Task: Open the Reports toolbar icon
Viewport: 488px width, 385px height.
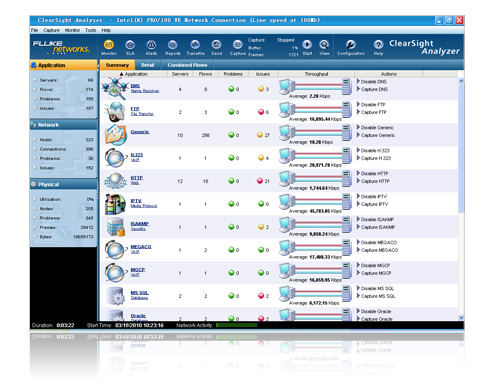Action: [172, 45]
